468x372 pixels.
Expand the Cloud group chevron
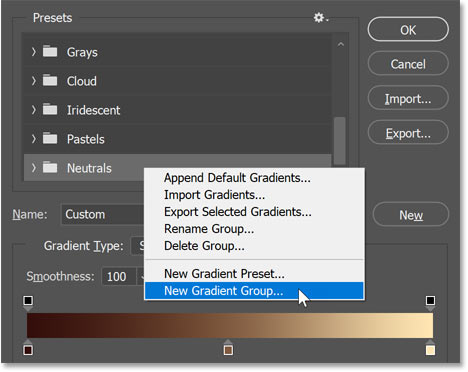click(33, 81)
